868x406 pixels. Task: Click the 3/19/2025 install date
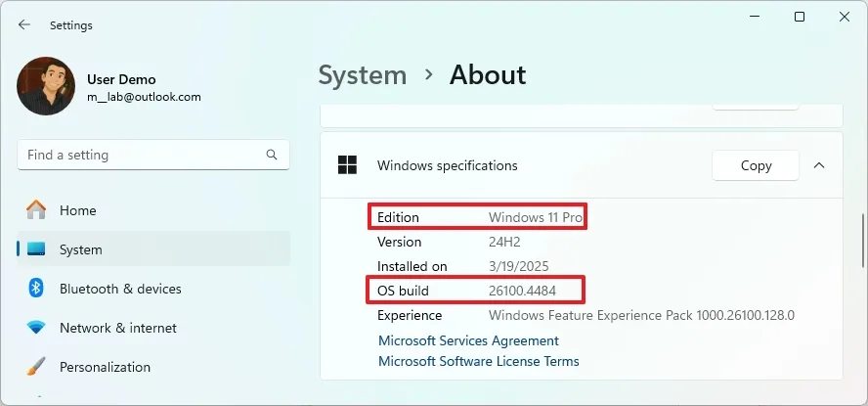point(519,266)
